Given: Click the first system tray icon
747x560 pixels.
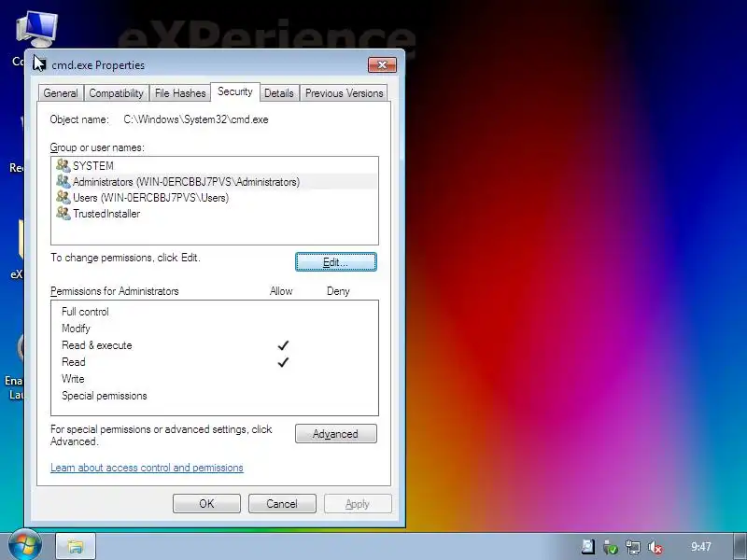Looking at the screenshot, I should coord(588,547).
